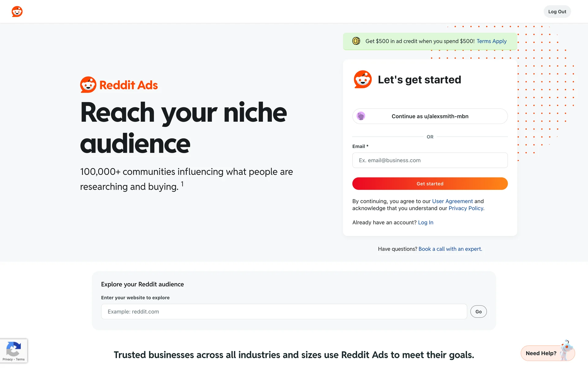Click the website explore input field
Viewport: 588px width, 368px height.
[284, 312]
